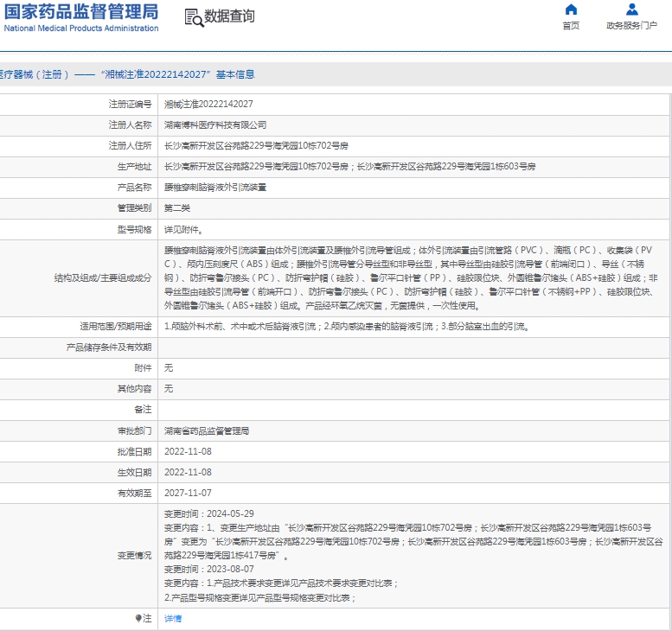Click the 变更情况 row label
Image resolution: width=672 pixels, height=631 pixels.
pos(134,556)
